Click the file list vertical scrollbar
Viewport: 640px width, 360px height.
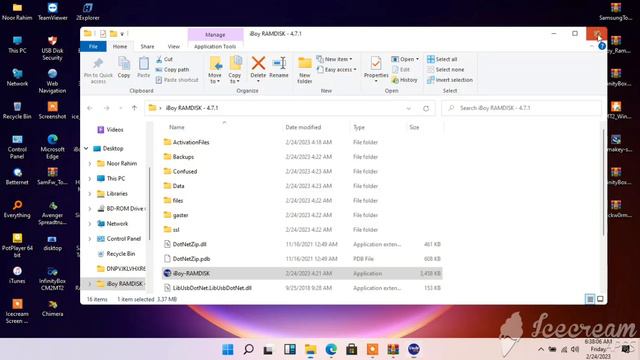point(604,182)
